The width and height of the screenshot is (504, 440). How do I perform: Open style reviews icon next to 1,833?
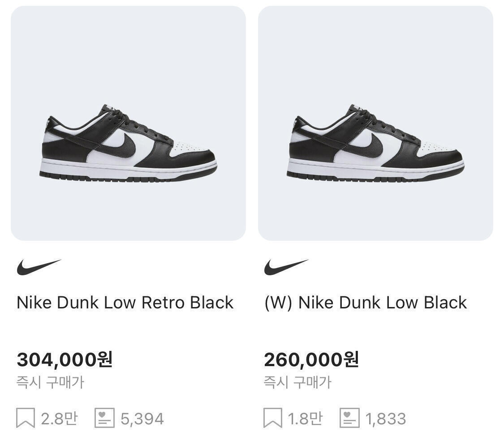pyautogui.click(x=349, y=418)
